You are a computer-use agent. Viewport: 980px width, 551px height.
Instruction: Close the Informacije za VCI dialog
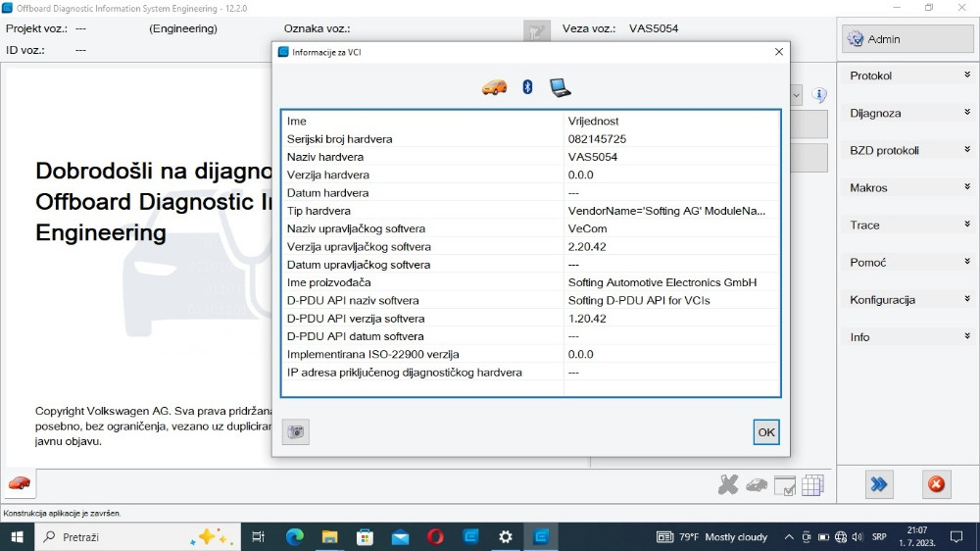(x=779, y=52)
